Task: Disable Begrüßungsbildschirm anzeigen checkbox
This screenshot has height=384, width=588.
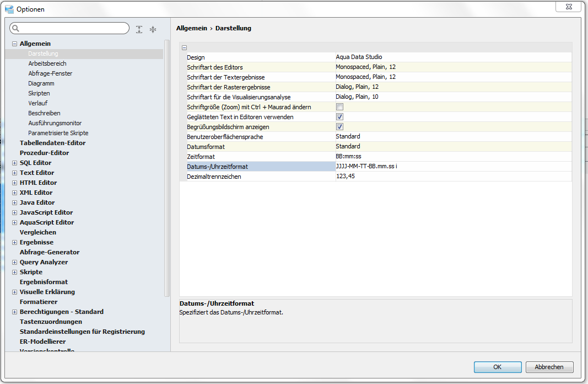Action: tap(340, 126)
